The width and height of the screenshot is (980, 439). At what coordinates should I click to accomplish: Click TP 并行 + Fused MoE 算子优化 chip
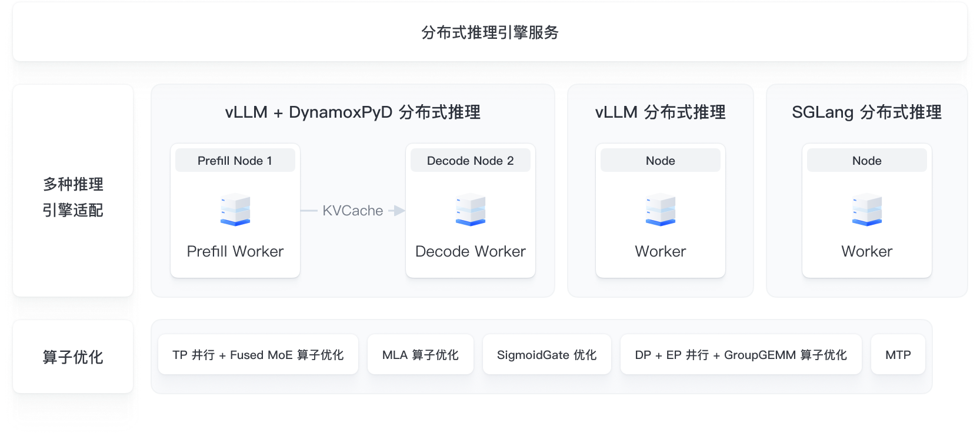click(258, 355)
